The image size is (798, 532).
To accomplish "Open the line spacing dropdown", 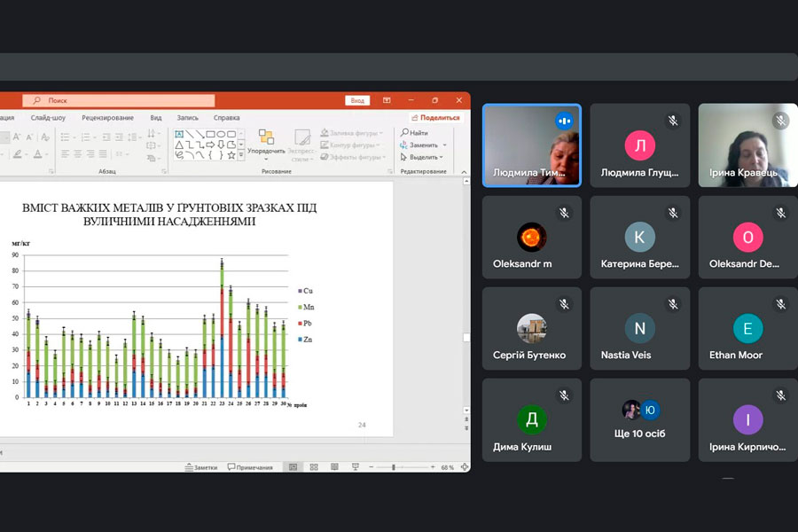I will coord(135,137).
